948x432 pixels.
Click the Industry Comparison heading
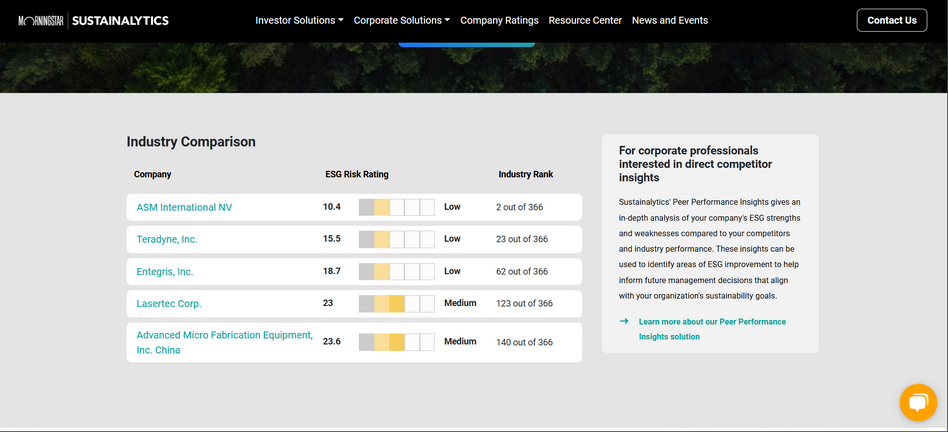click(191, 142)
